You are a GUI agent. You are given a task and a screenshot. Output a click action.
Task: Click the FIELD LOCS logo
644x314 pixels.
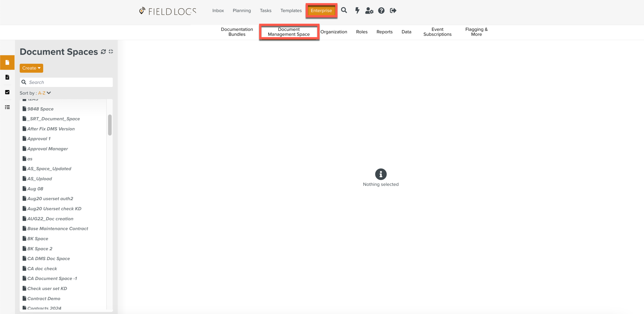pos(167,11)
